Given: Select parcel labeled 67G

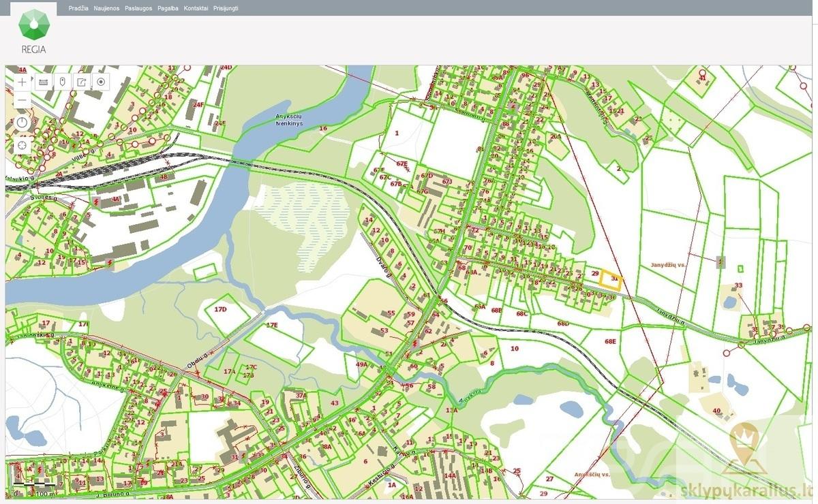Looking at the screenshot, I should (423, 191).
